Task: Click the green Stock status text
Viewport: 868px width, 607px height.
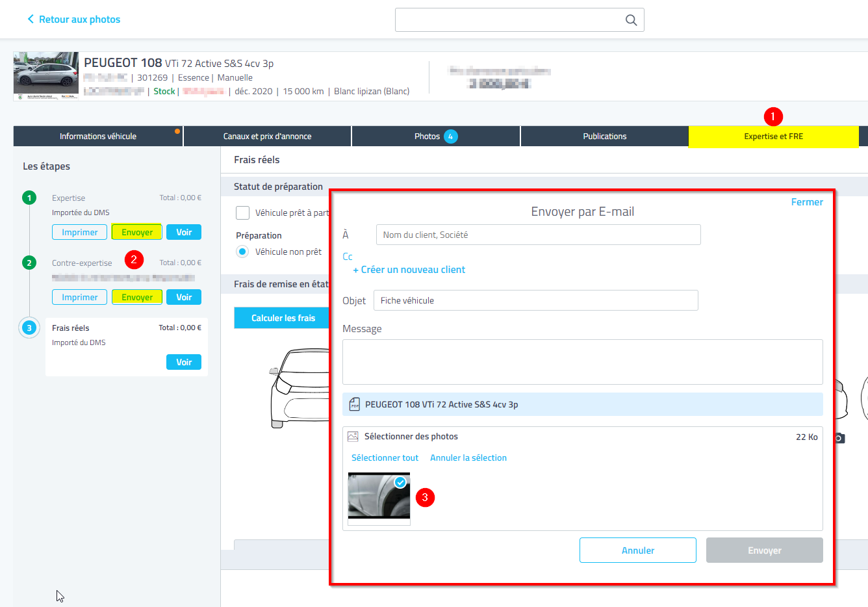Action: click(164, 92)
